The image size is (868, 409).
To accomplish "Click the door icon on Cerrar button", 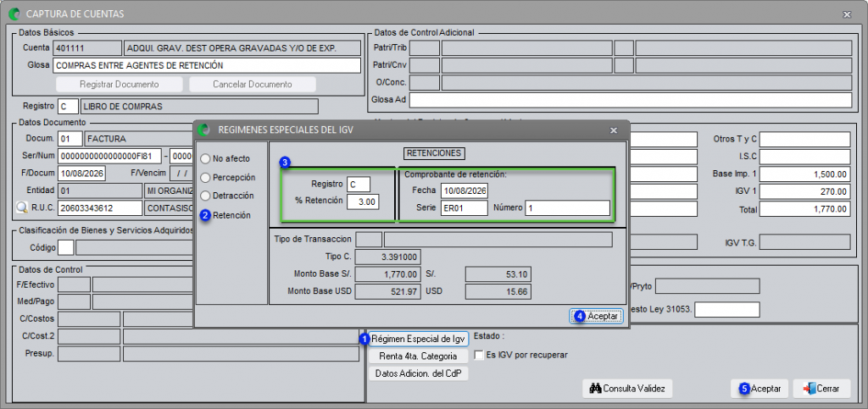I will 810,389.
